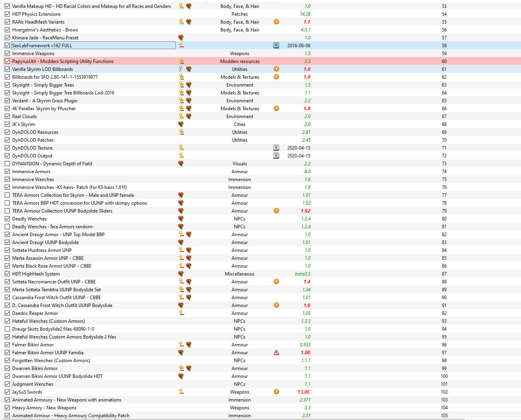This screenshot has width=521, height=420.
Task: Click the update icon for TERA Armour Collection UUNP Bodyslide Sliders
Action: point(276,211)
